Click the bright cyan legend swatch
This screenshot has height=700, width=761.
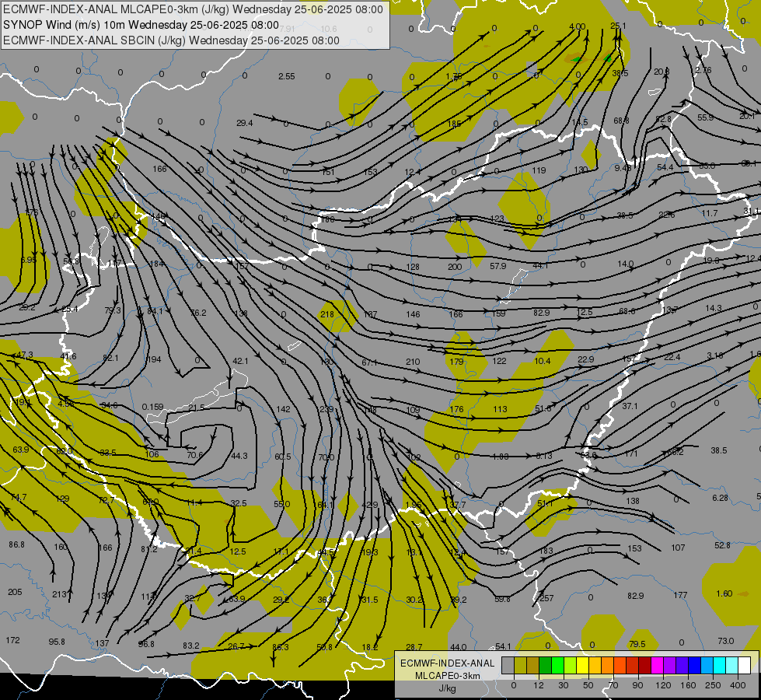coord(721,665)
